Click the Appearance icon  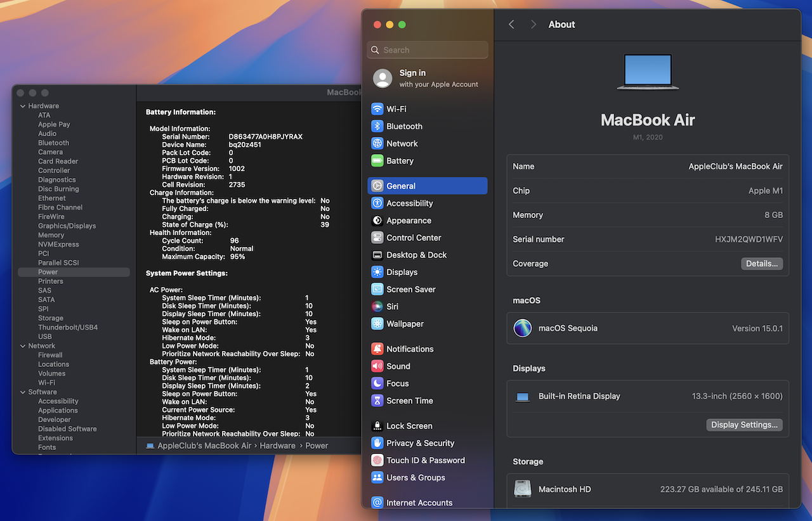(377, 220)
